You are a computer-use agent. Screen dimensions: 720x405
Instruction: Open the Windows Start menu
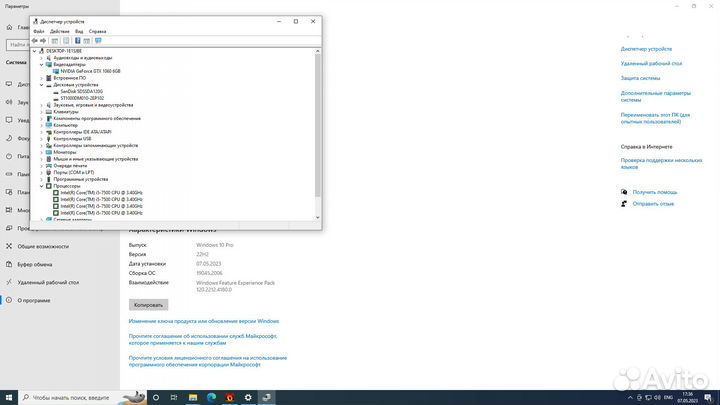click(9, 398)
